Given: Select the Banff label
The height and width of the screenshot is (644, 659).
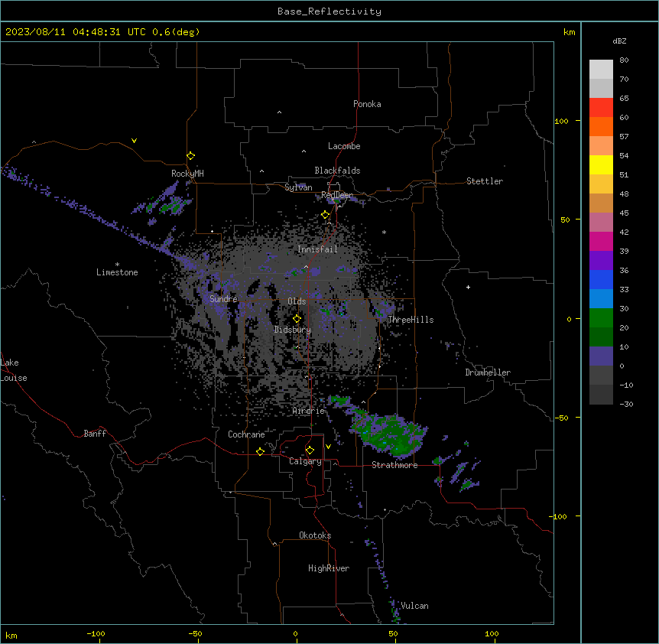Looking at the screenshot, I should pyautogui.click(x=95, y=434).
